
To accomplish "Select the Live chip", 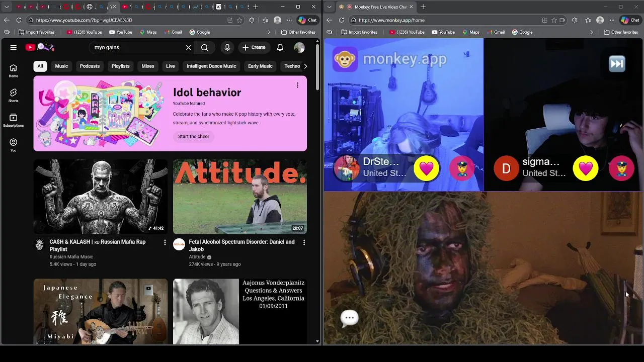I will 171,66.
